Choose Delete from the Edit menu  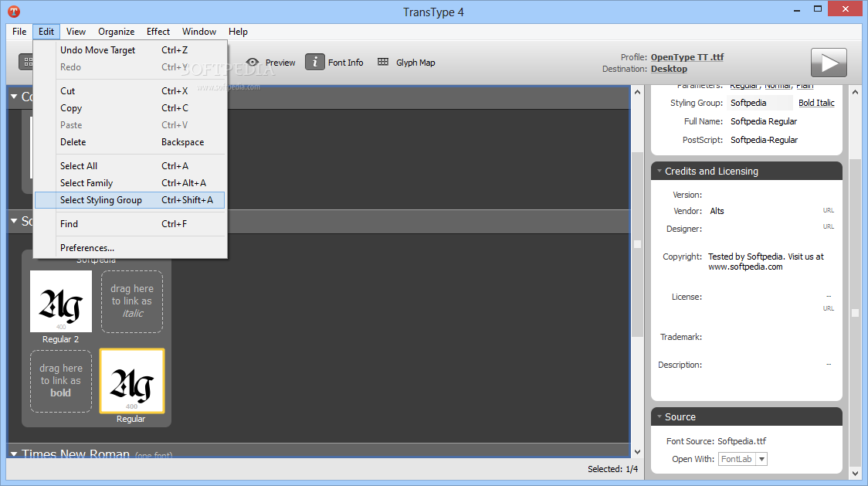point(130,142)
